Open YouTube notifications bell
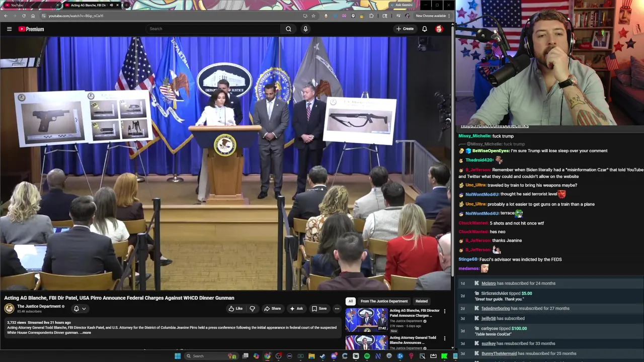 (x=425, y=29)
